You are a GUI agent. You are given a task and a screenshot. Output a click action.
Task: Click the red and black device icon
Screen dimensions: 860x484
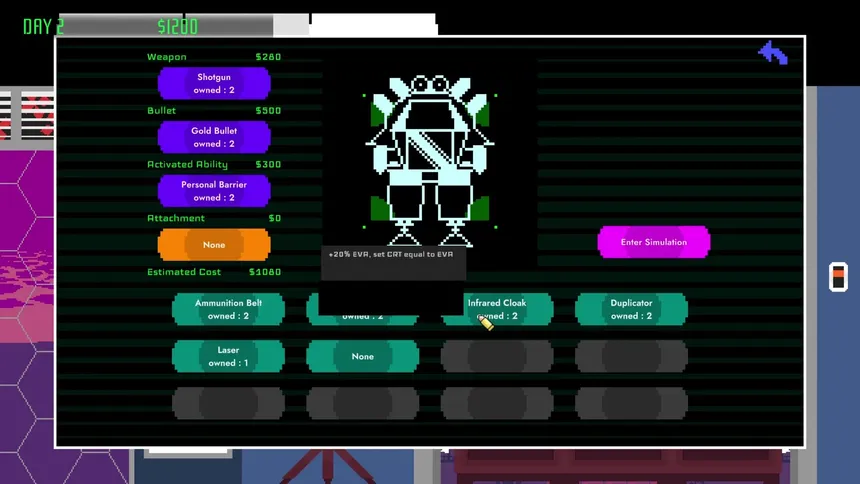pyautogui.click(x=838, y=277)
